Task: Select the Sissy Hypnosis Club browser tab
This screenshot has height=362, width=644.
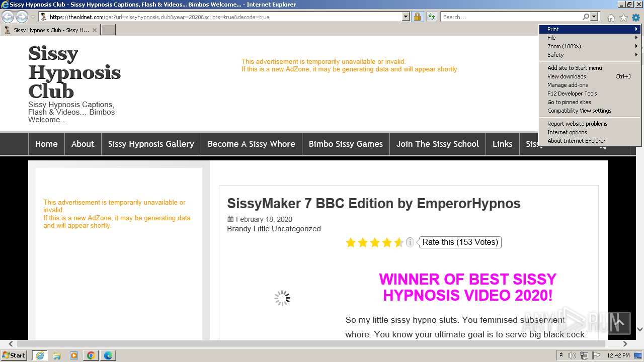Action: pos(49,30)
